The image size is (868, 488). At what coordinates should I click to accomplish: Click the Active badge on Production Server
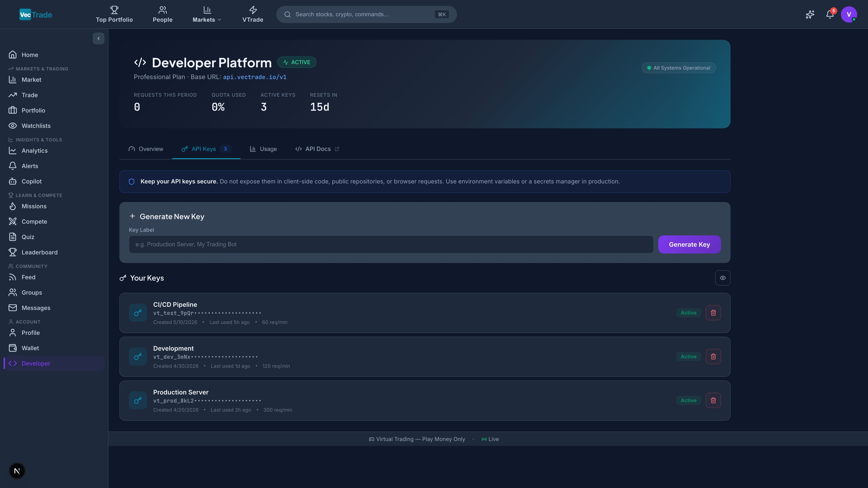click(x=688, y=400)
